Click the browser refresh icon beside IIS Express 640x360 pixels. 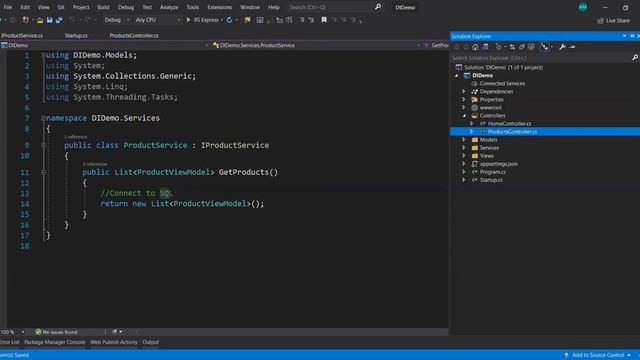pos(229,20)
